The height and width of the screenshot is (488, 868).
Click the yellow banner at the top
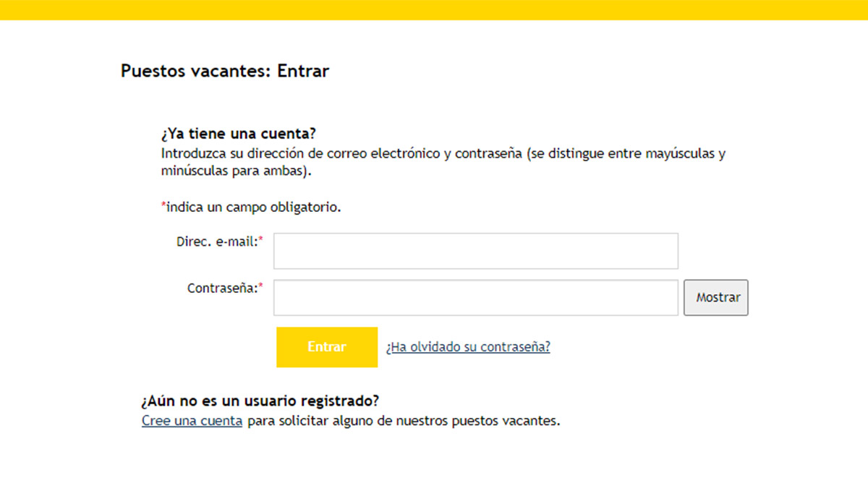[x=434, y=9]
